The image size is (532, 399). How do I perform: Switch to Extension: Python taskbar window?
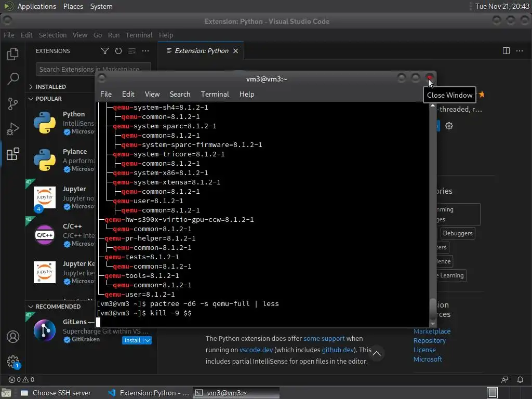click(x=149, y=393)
